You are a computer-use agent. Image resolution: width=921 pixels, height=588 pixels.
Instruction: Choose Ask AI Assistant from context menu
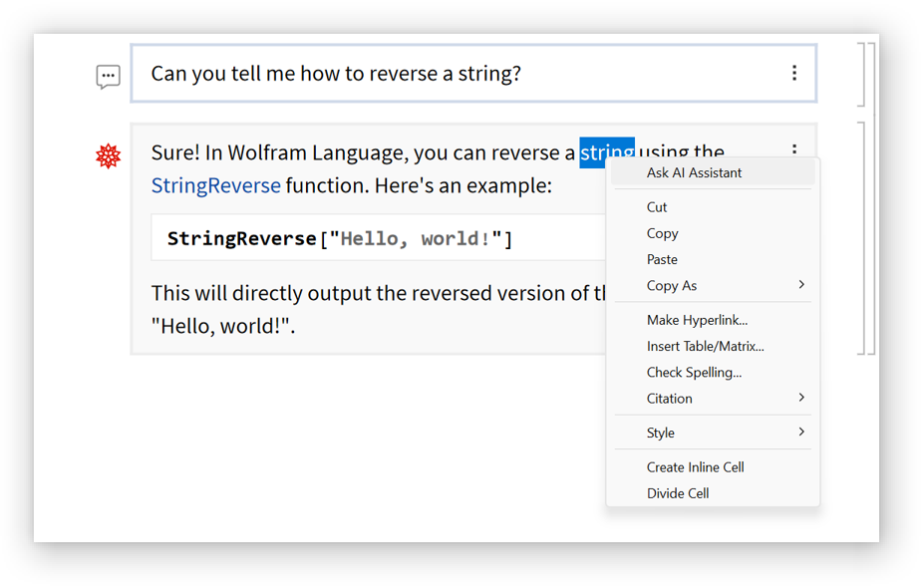point(694,172)
